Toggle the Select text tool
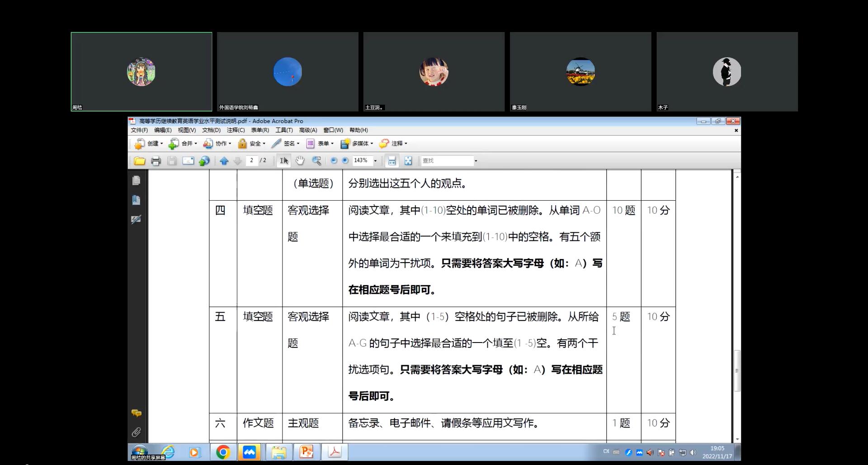Screen dimensions: 868x465 pyautogui.click(x=283, y=161)
